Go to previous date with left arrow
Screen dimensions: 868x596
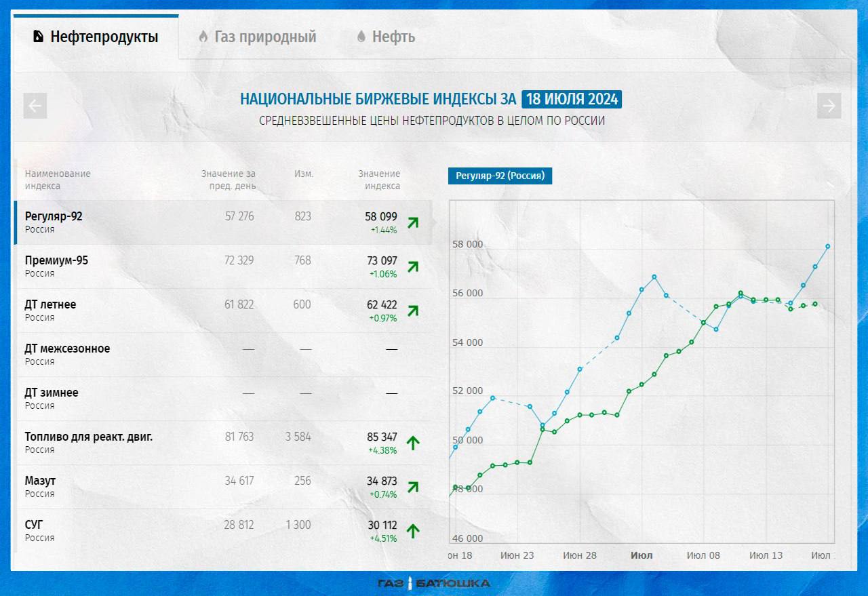[35, 106]
